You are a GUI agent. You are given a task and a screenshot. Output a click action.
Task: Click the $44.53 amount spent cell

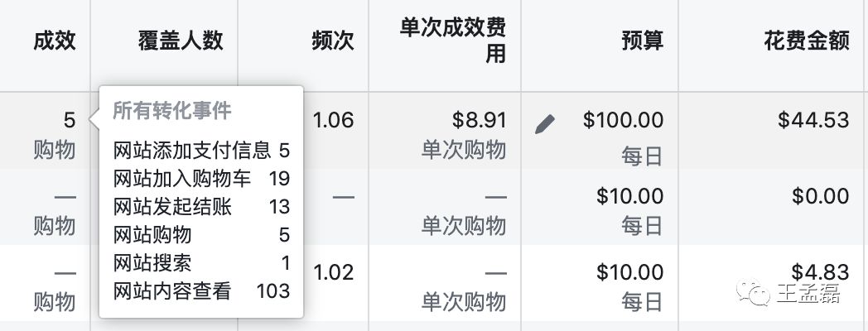point(813,120)
